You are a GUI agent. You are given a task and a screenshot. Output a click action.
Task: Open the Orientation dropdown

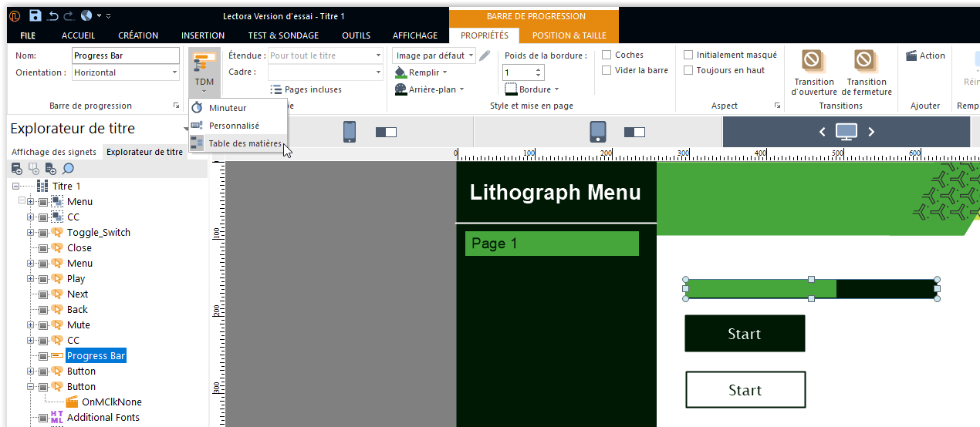[x=127, y=72]
